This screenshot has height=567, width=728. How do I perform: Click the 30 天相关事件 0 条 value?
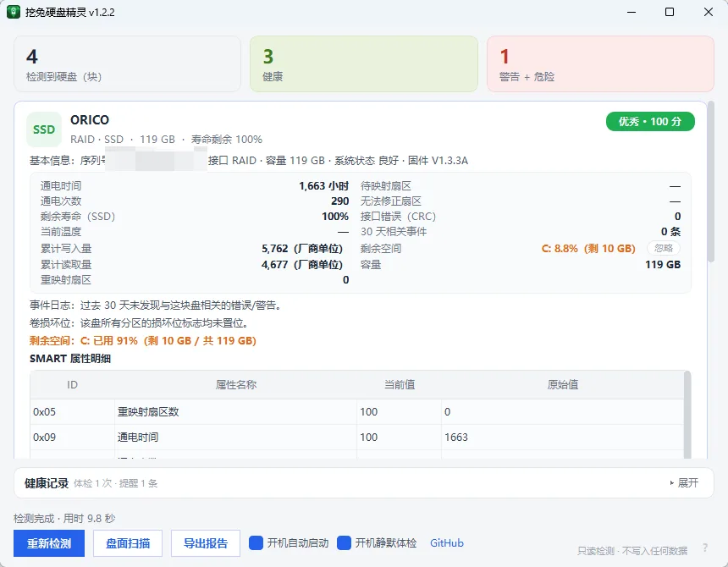(670, 232)
